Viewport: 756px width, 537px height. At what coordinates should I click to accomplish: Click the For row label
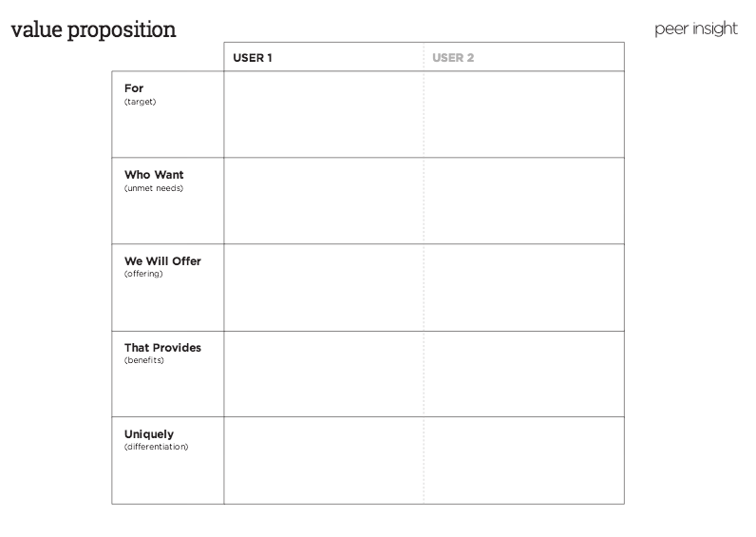click(134, 88)
